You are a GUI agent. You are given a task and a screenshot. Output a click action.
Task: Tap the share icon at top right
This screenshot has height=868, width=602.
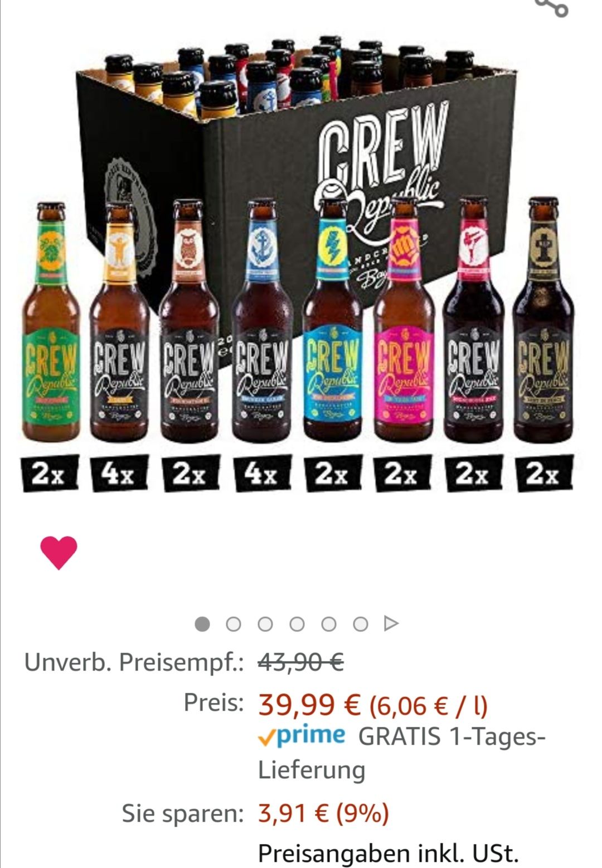551,7
